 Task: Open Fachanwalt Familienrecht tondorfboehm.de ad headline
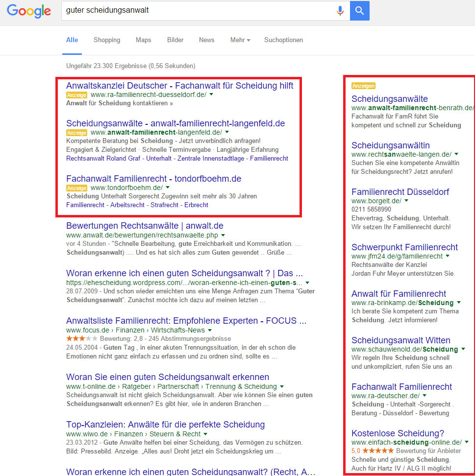[x=153, y=178]
